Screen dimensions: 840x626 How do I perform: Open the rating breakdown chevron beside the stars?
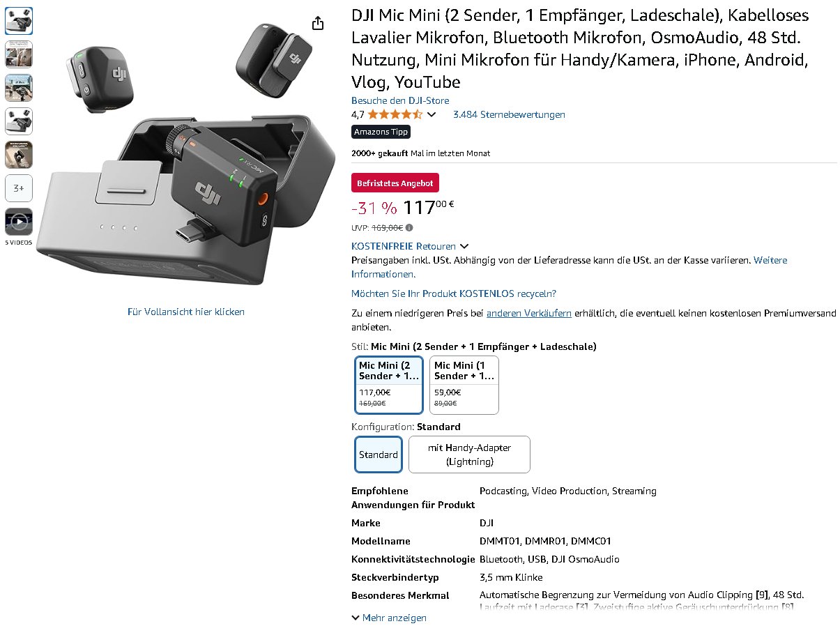432,114
